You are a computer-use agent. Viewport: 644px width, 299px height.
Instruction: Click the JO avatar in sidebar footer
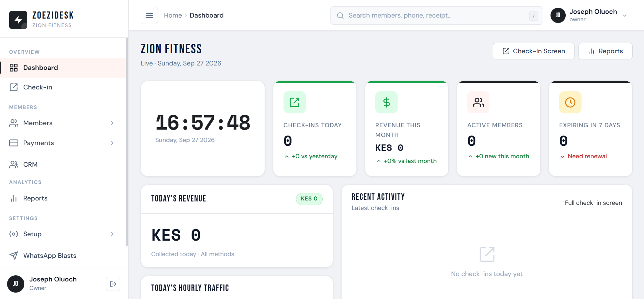point(16,284)
